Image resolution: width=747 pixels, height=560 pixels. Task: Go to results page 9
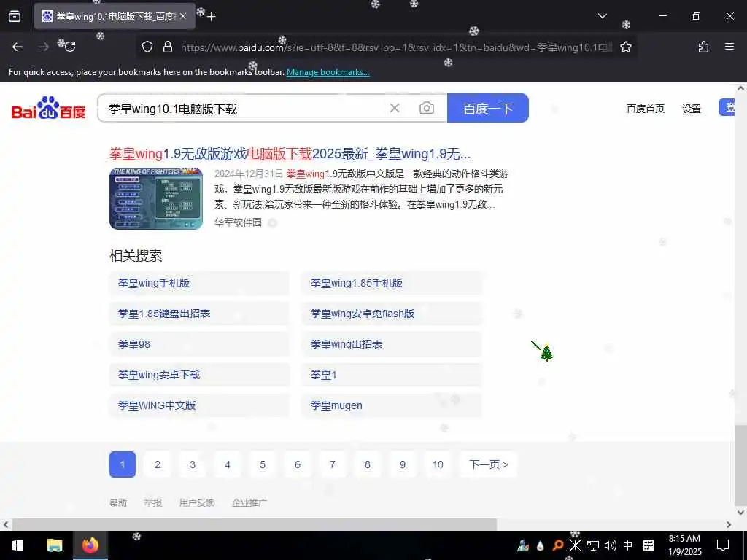403,464
